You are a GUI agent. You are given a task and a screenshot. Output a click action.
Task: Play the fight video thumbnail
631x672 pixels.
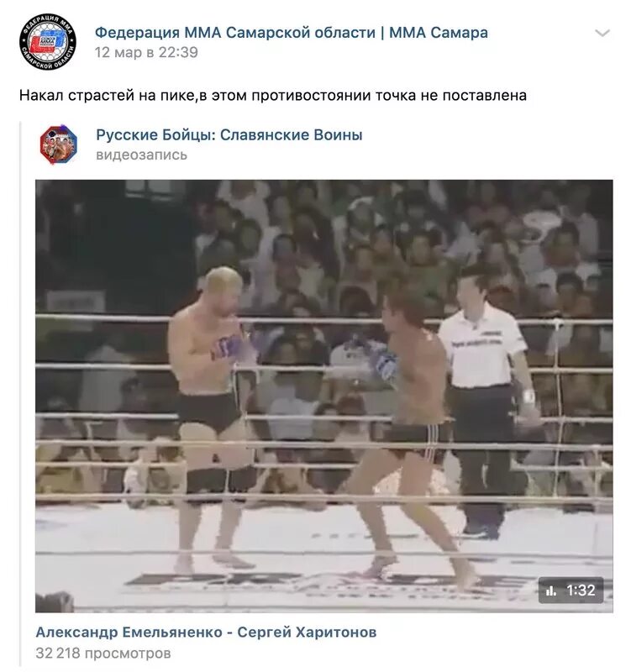pos(324,396)
